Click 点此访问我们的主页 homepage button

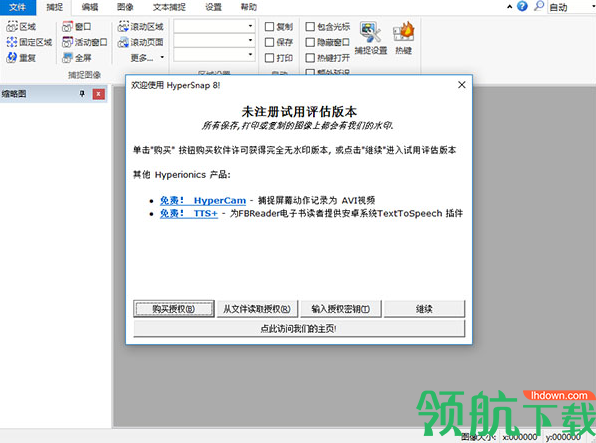[299, 328]
